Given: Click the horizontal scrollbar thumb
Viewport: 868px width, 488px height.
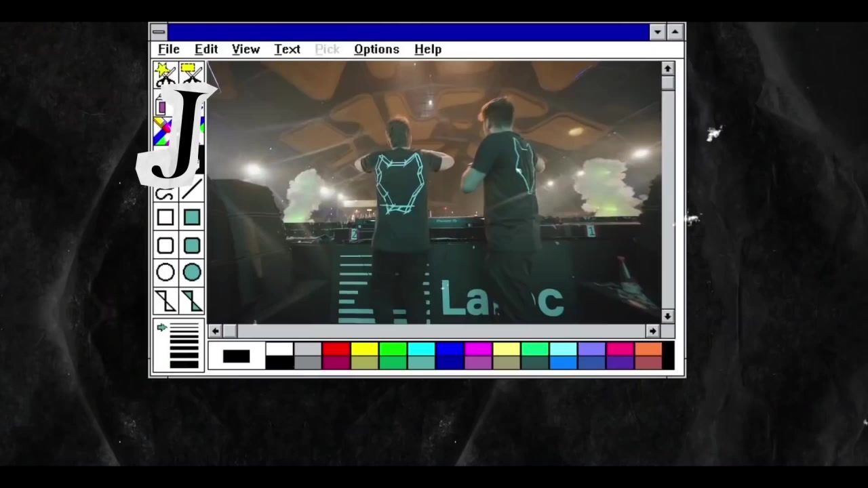Looking at the screenshot, I should (x=229, y=331).
